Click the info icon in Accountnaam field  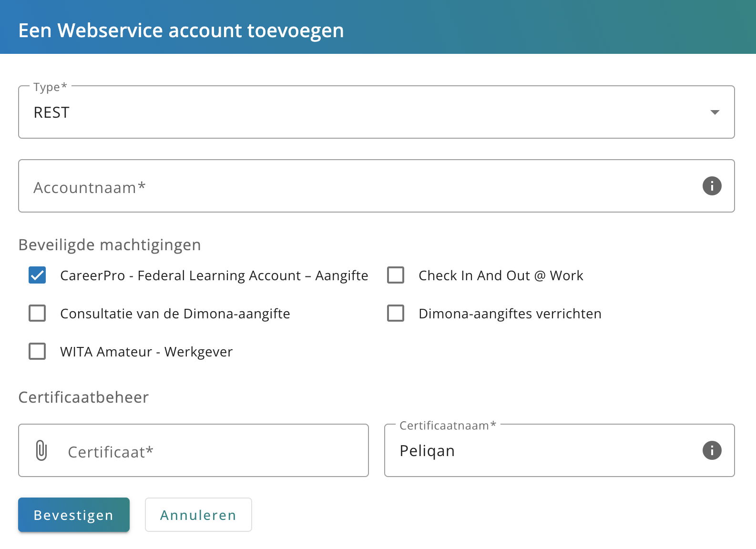point(712,186)
